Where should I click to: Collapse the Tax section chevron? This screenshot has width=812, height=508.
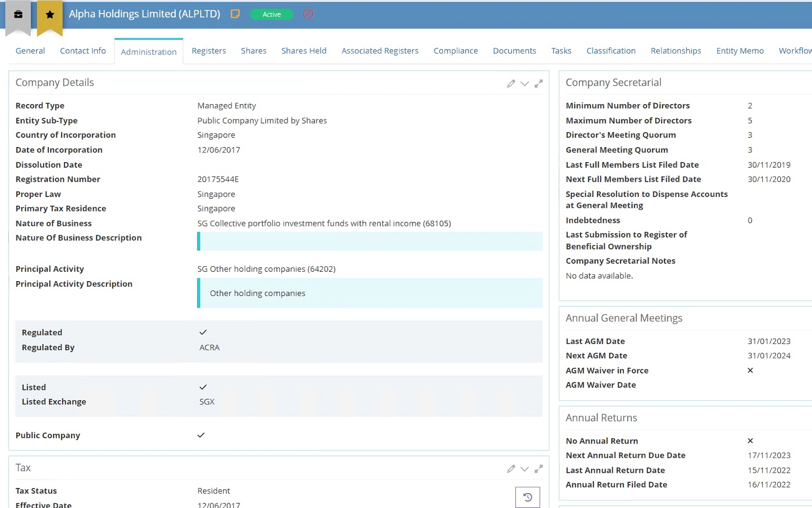(x=524, y=469)
